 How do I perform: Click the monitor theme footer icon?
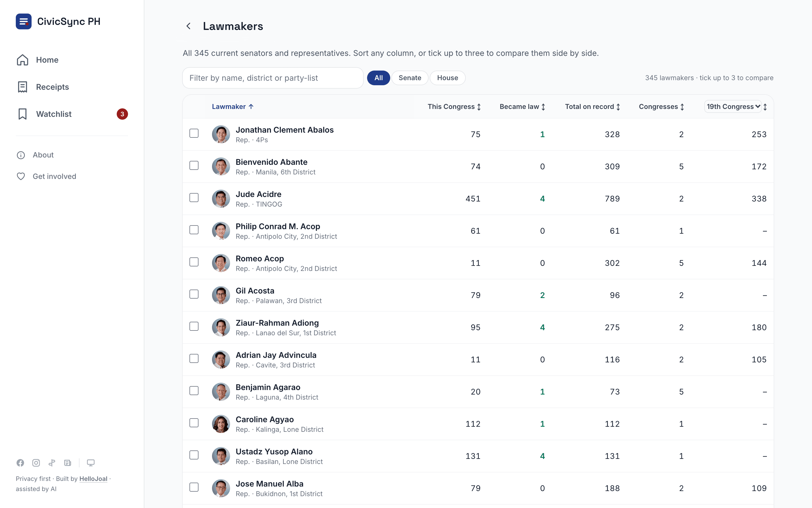point(91,463)
